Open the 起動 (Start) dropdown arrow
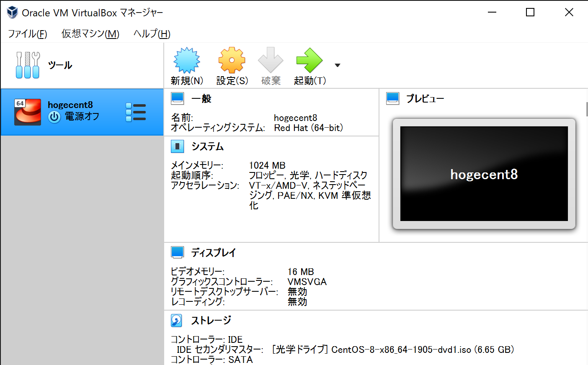This screenshot has height=365, width=588. 338,65
